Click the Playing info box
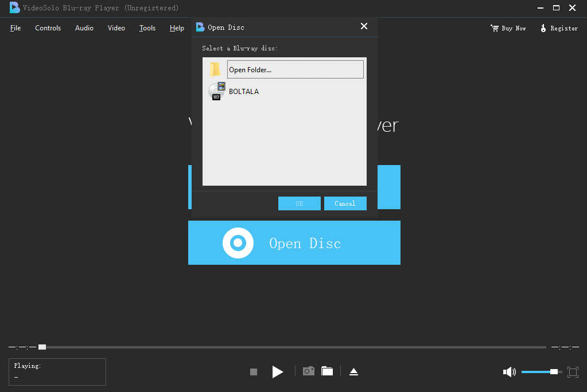The image size is (587, 392). tap(57, 372)
